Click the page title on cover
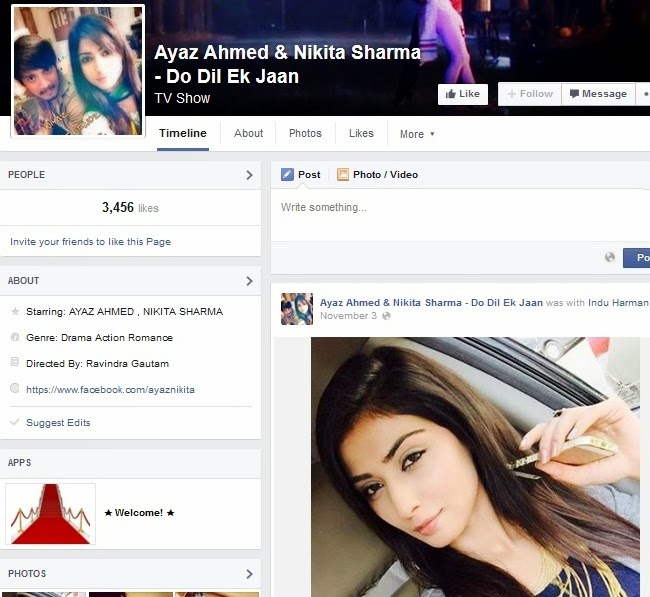This screenshot has width=650, height=597. coord(288,64)
